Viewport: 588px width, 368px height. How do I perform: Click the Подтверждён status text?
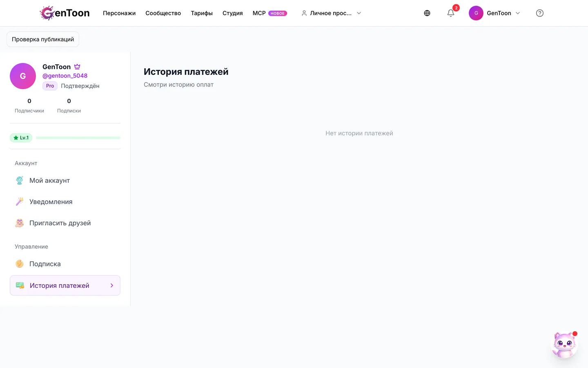pyautogui.click(x=80, y=86)
